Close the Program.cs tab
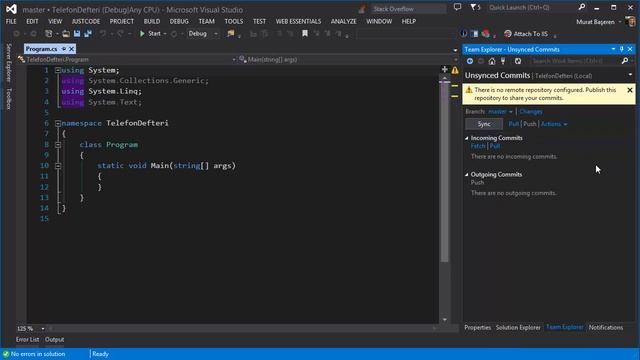This screenshot has height=360, width=640. pos(71,49)
